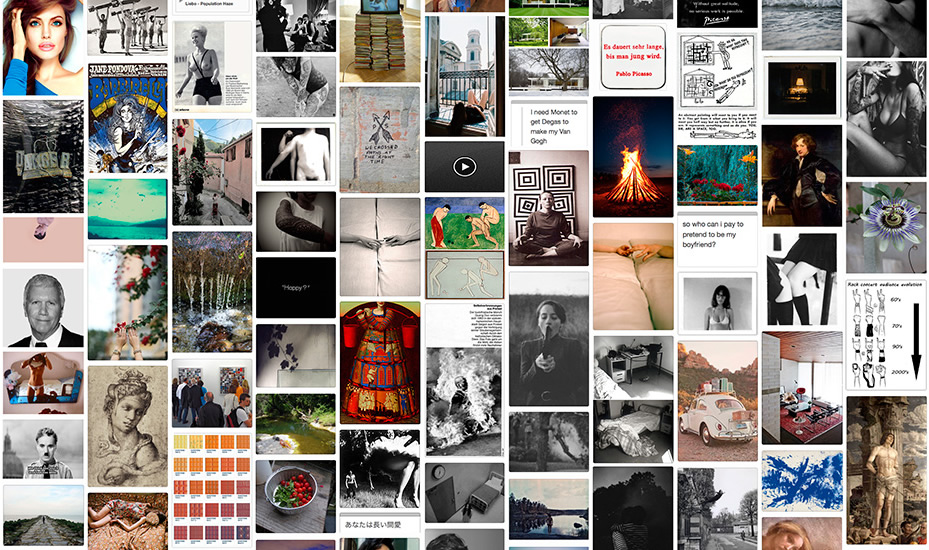The image size is (929, 550).
Task: Open the VW Beetle with luggage photo
Action: pos(717,401)
